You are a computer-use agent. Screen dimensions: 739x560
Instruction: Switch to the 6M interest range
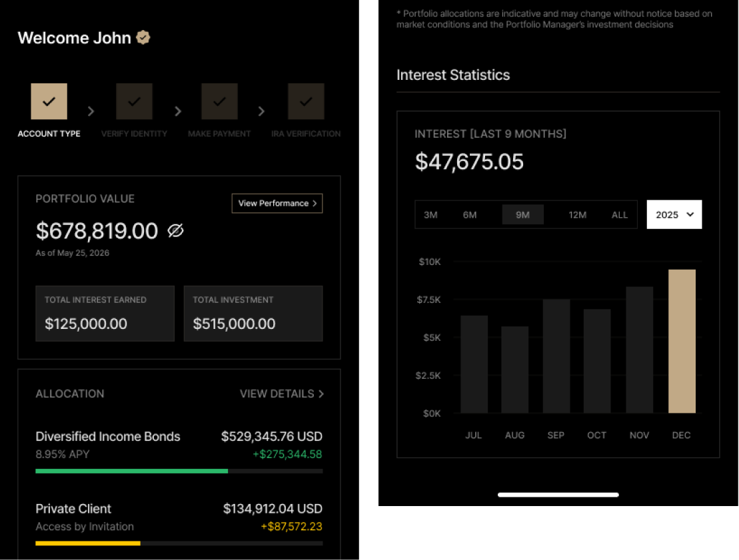[470, 215]
